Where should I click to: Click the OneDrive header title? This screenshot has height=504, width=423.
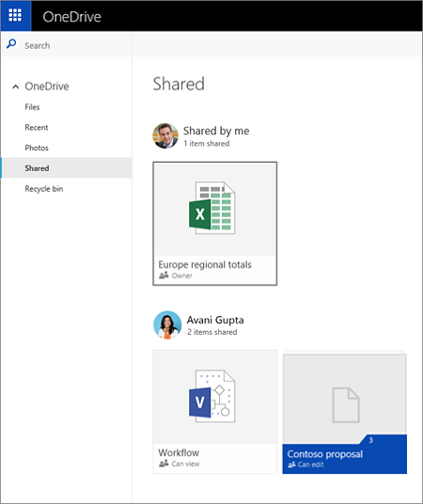[72, 16]
